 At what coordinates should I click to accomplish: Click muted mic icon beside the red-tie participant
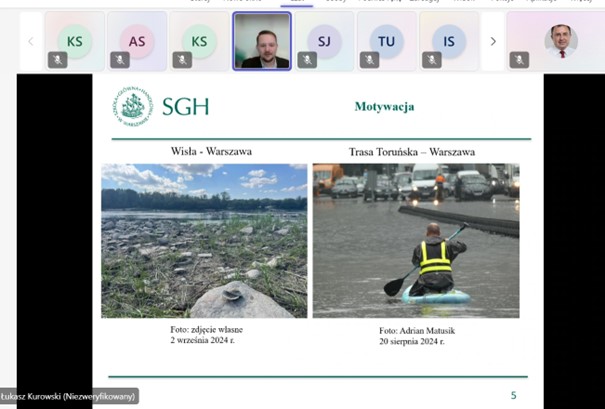[519, 60]
